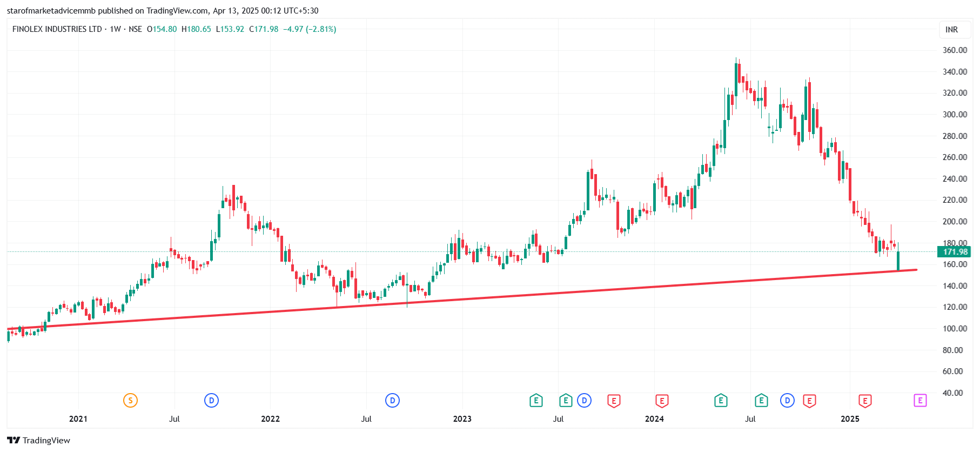
Task: Select the red support trendline
Action: (x=462, y=299)
